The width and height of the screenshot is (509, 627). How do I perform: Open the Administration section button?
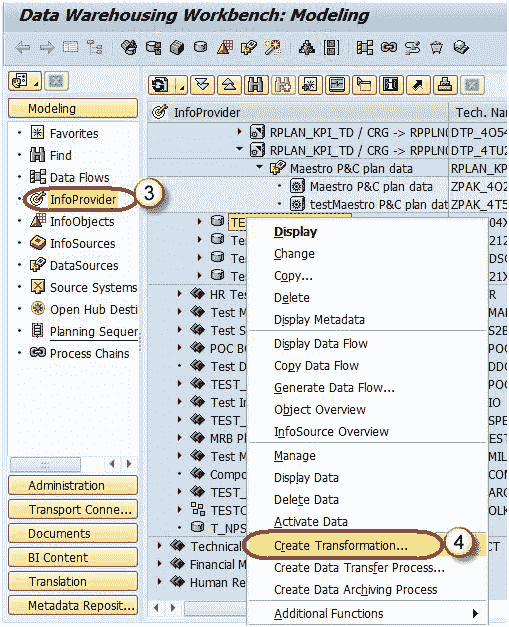point(73,485)
